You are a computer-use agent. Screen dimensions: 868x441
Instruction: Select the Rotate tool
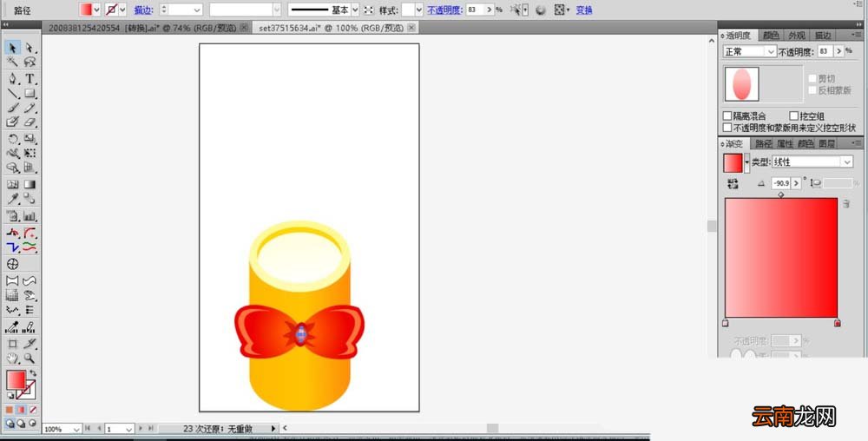[x=13, y=139]
